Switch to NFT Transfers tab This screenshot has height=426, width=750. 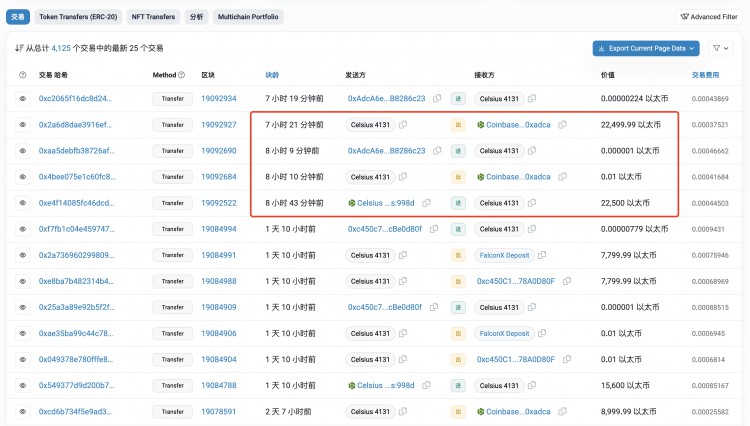[x=153, y=17]
